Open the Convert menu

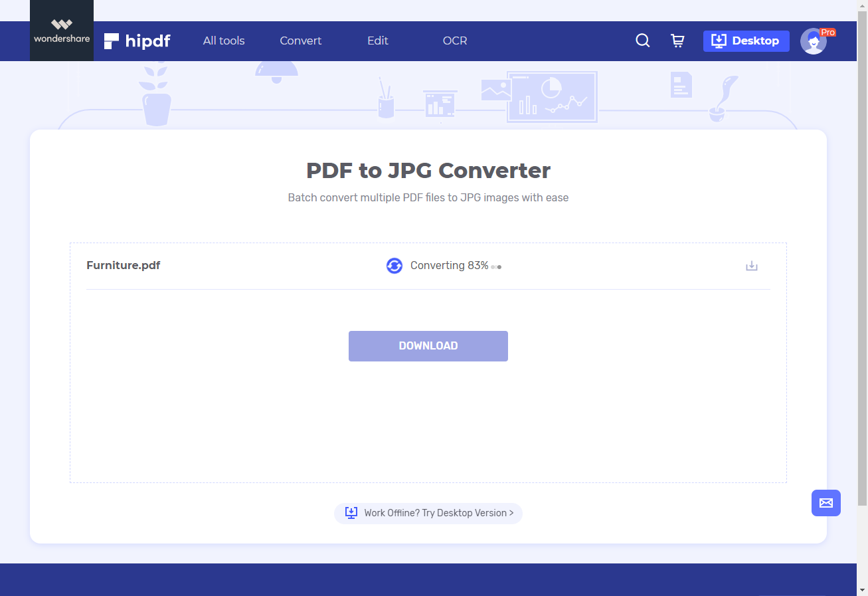click(x=300, y=41)
